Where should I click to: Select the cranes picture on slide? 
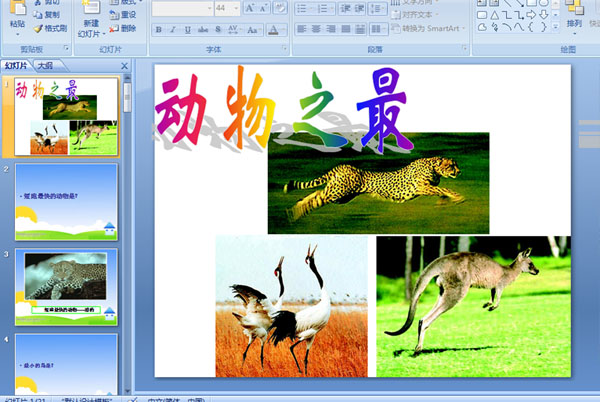coord(292,306)
